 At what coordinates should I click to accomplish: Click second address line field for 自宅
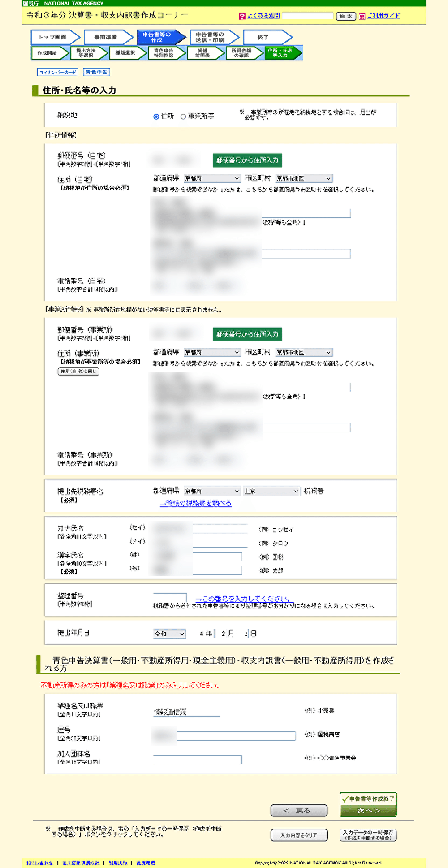[251, 254]
